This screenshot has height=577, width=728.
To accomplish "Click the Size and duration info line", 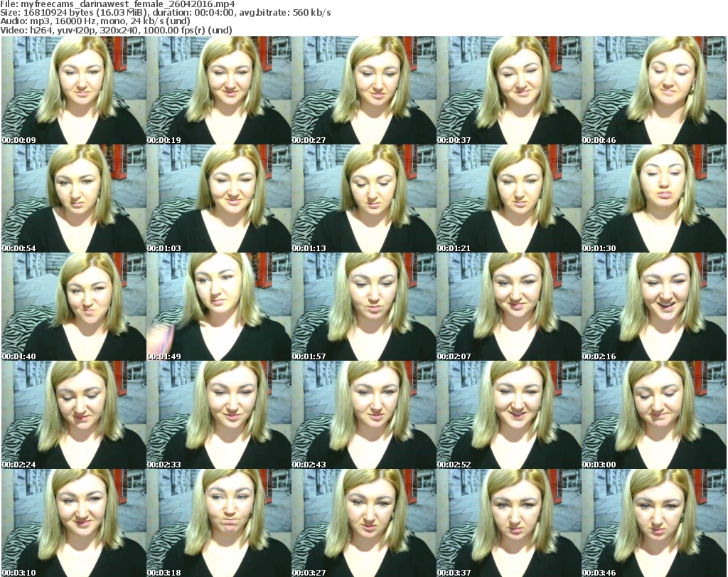I will tap(165, 13).
